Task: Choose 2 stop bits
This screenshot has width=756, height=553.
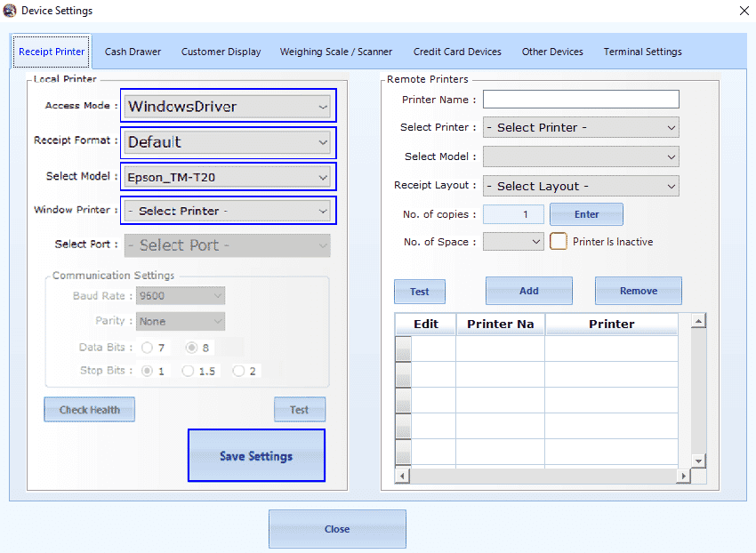Action: click(235, 371)
